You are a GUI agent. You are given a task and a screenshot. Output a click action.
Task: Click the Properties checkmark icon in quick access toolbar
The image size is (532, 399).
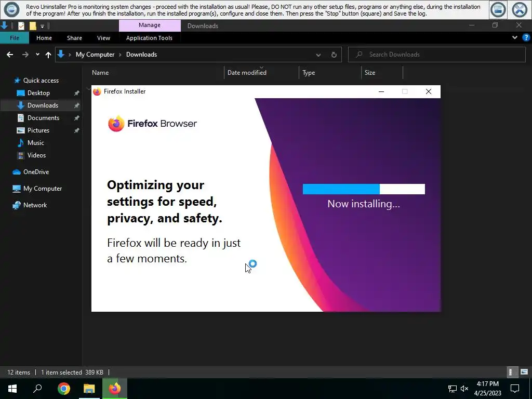click(x=21, y=26)
